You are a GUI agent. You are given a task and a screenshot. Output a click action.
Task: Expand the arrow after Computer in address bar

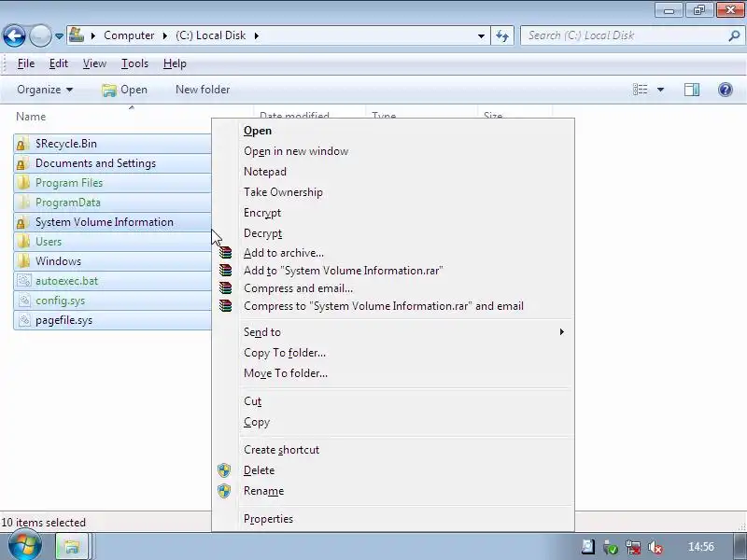pos(165,35)
